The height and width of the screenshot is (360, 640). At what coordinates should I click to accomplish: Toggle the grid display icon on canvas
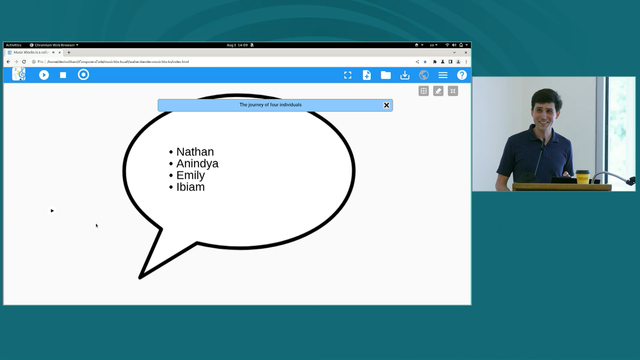[x=424, y=91]
